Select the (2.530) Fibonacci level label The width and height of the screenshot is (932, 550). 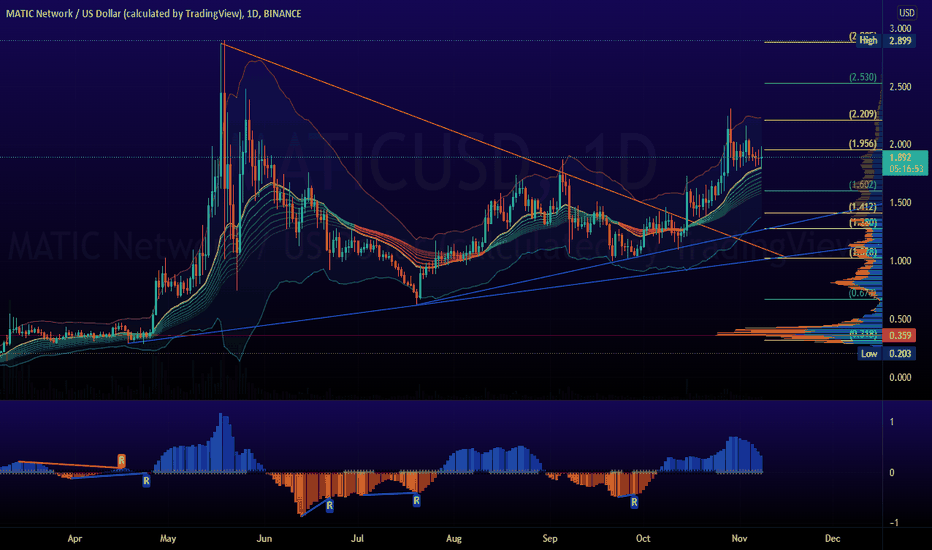[x=862, y=77]
